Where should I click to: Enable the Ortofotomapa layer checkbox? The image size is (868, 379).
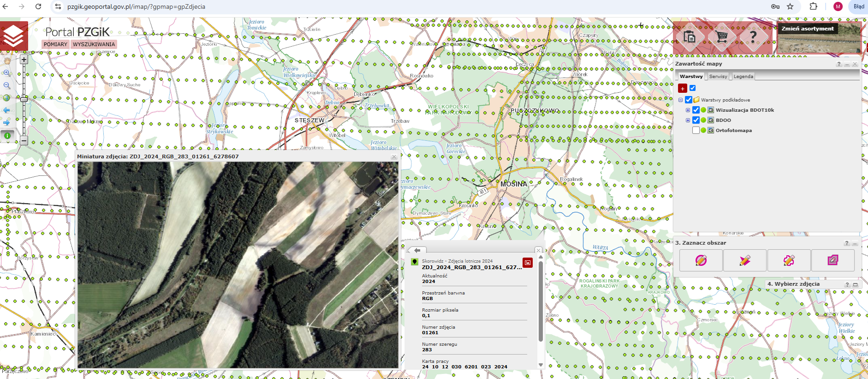click(696, 130)
